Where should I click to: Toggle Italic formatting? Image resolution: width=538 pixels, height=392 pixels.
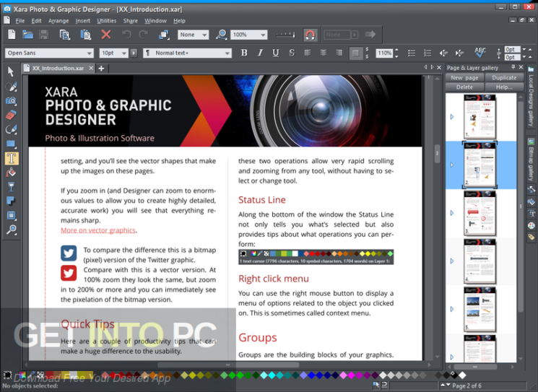260,53
